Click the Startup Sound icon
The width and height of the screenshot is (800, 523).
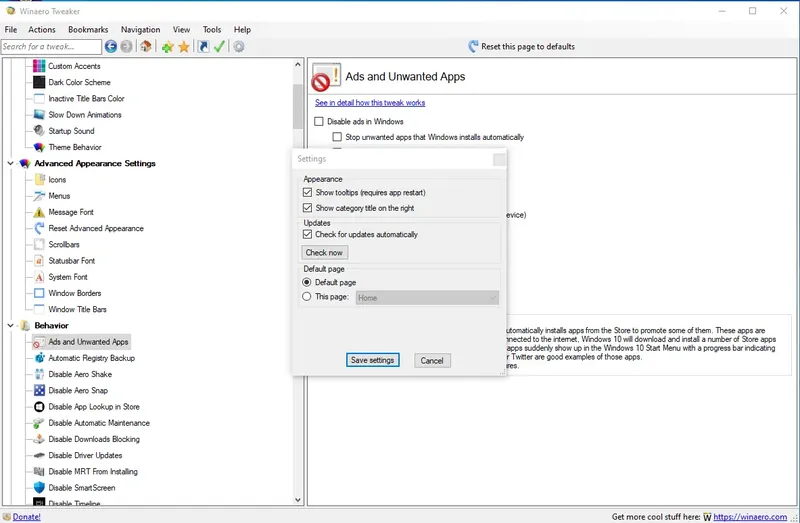pyautogui.click(x=39, y=131)
